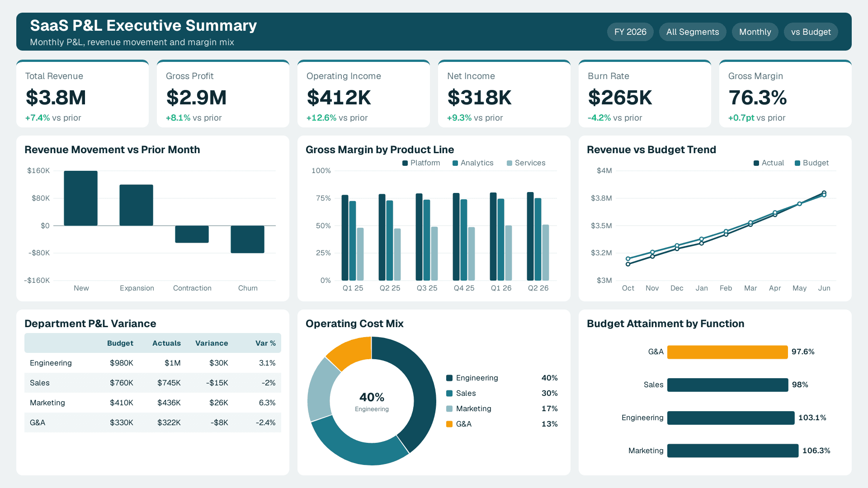
Task: Click Revenue vs Budget Trend title
Action: coord(651,150)
